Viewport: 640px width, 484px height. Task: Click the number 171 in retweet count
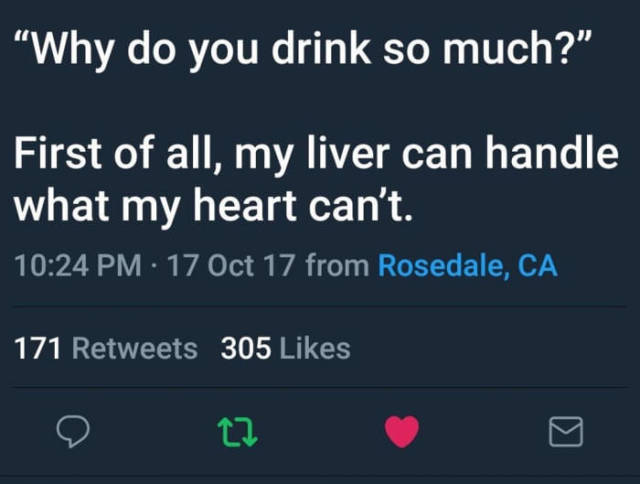tap(38, 348)
